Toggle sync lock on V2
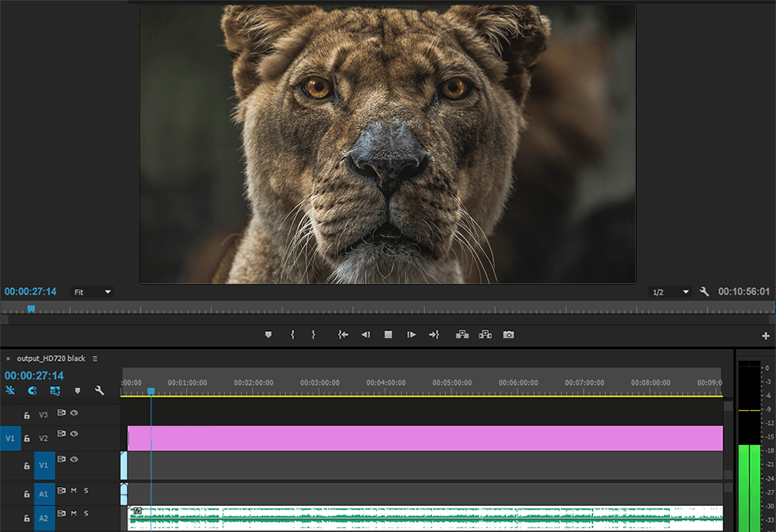The width and height of the screenshot is (776, 532). click(x=62, y=434)
